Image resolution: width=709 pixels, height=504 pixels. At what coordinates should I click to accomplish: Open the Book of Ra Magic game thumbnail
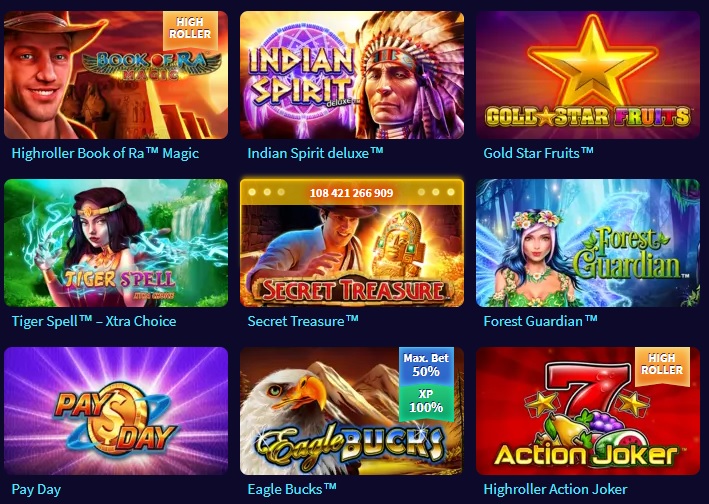(116, 75)
